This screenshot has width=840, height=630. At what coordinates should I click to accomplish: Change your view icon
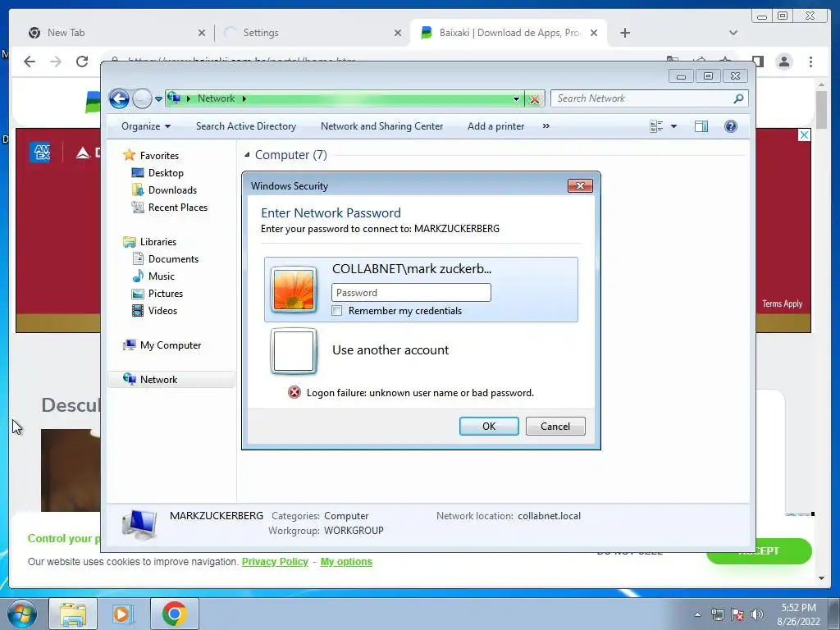pos(656,126)
